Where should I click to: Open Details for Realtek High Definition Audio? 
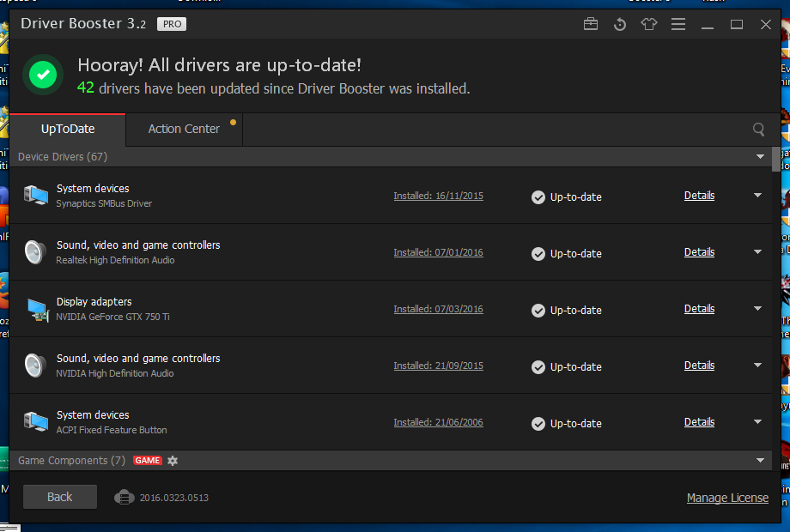tap(699, 251)
